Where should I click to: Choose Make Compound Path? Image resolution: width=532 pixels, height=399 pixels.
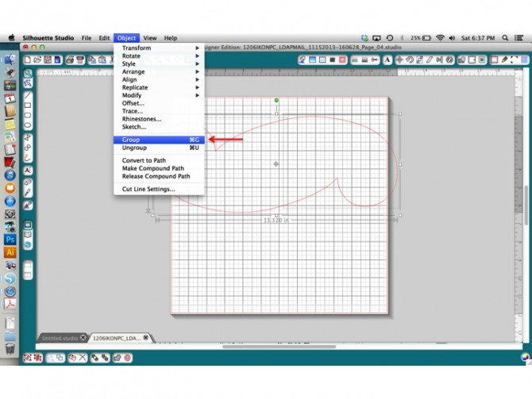(159, 168)
